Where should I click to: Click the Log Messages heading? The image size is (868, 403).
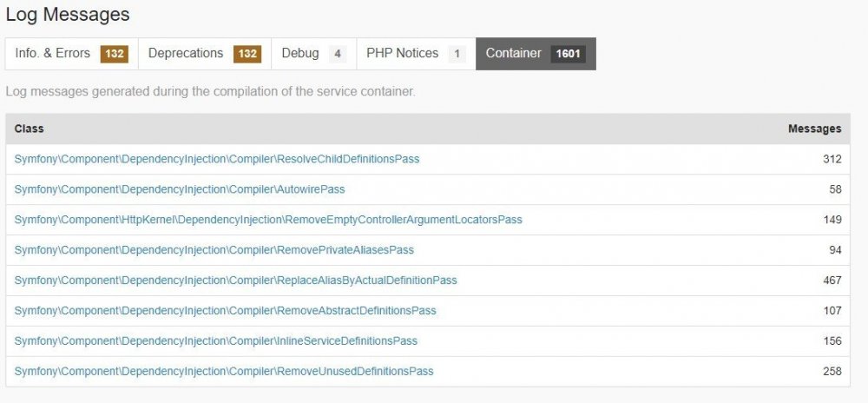point(68,15)
